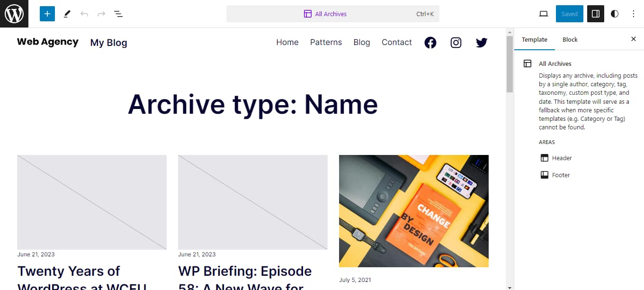Viewport: 644px width, 290px height.
Task: Open the Patterns navigation link
Action: tap(326, 42)
